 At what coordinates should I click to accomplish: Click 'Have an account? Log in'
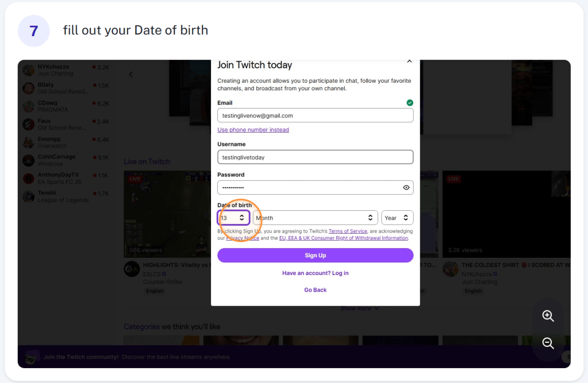coord(316,273)
